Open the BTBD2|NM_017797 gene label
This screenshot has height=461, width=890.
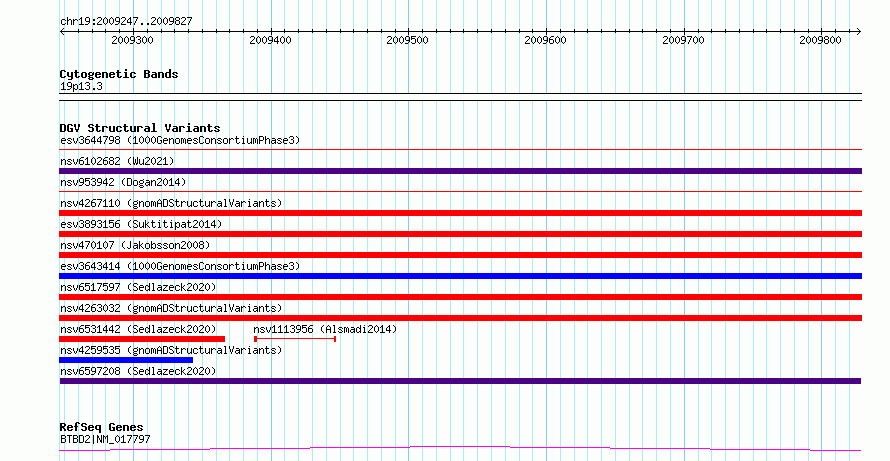pyautogui.click(x=105, y=439)
